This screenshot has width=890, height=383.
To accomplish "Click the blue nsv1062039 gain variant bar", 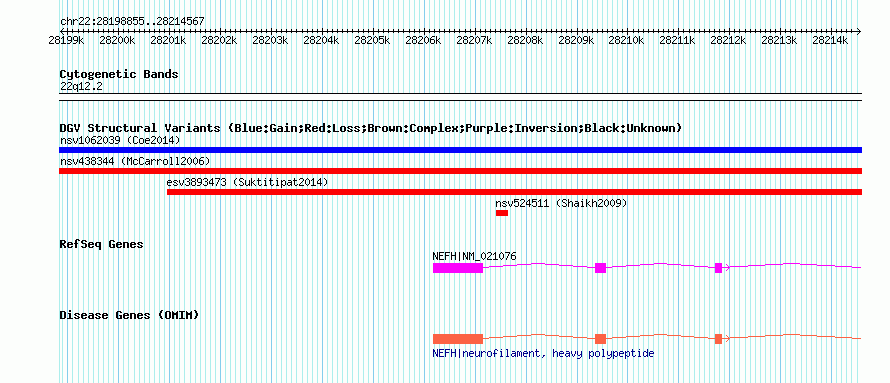I will [460, 150].
